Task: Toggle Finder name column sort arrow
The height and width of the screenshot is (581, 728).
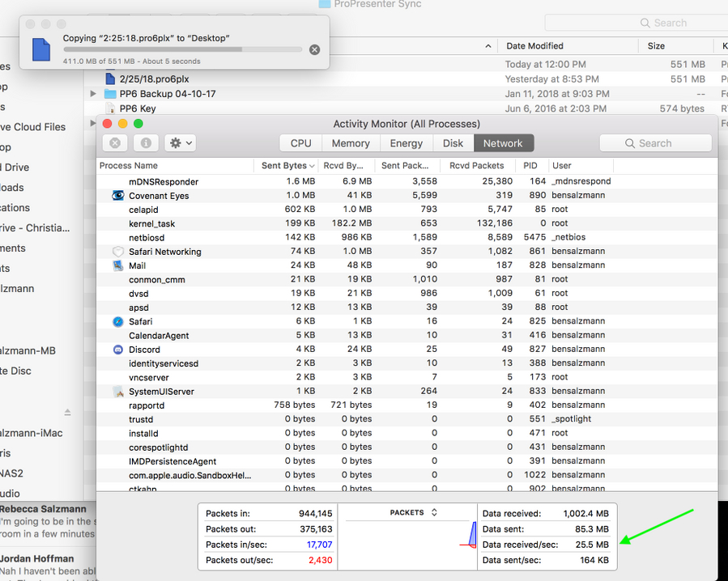Action: pyautogui.click(x=488, y=46)
